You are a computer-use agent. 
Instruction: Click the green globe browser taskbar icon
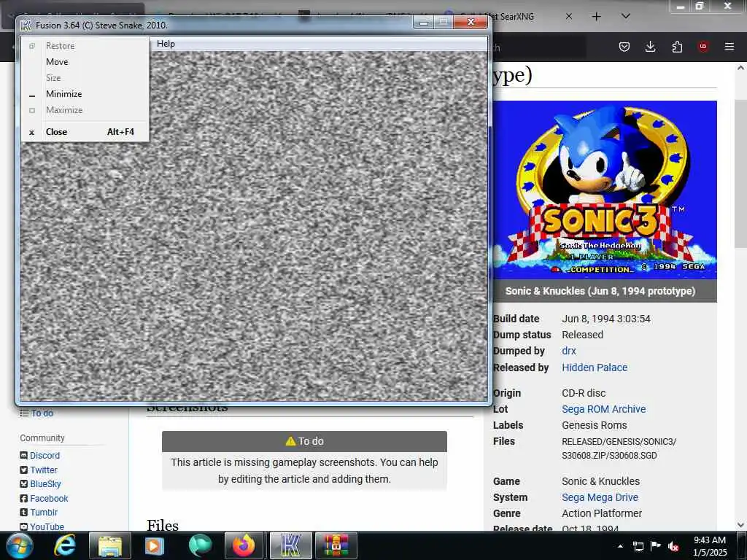[x=199, y=545]
